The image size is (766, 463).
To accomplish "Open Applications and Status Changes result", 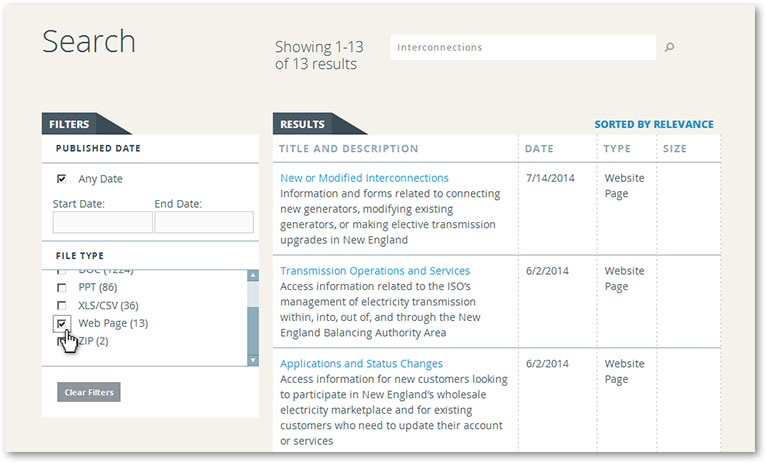I will coord(361,364).
